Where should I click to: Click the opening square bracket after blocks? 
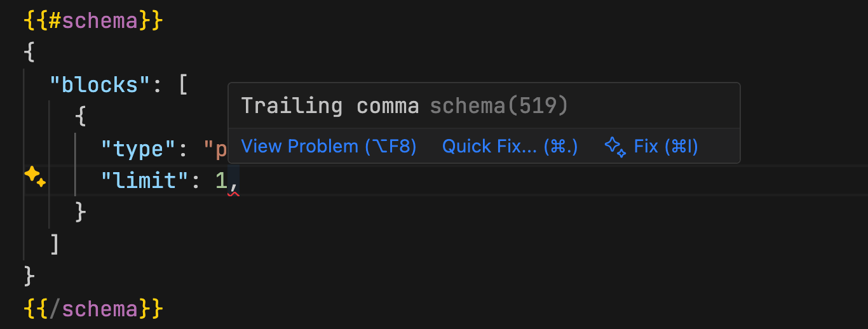(x=183, y=84)
